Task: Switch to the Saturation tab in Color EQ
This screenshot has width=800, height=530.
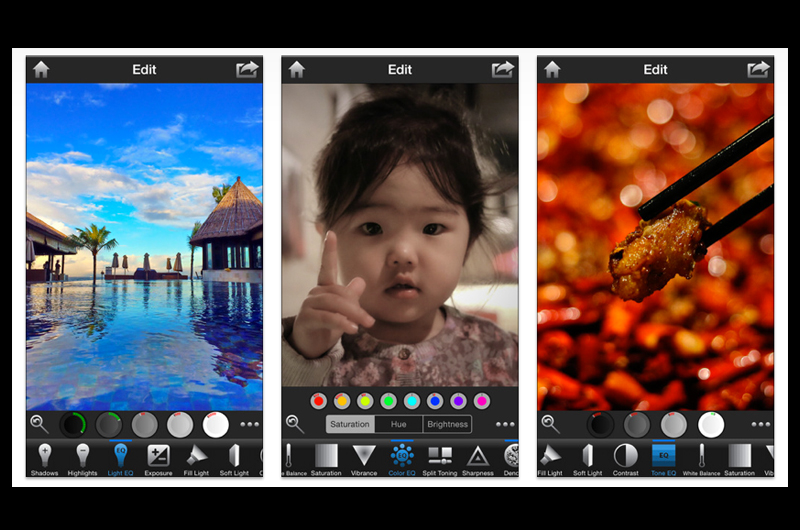Action: [x=350, y=424]
